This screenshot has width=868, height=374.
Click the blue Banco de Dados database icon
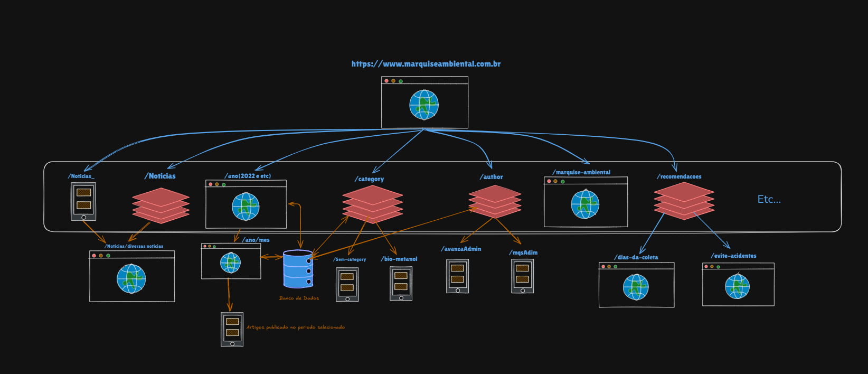(x=298, y=269)
